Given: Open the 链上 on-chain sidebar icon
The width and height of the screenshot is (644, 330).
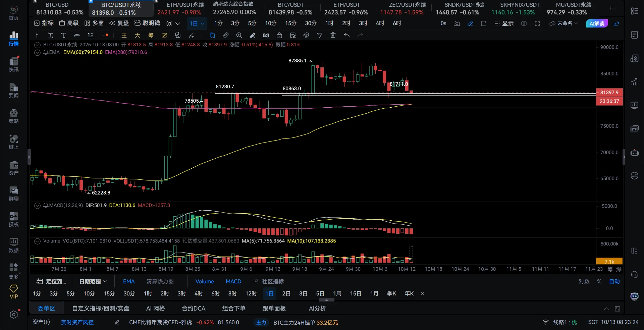Looking at the screenshot, I should (13, 142).
